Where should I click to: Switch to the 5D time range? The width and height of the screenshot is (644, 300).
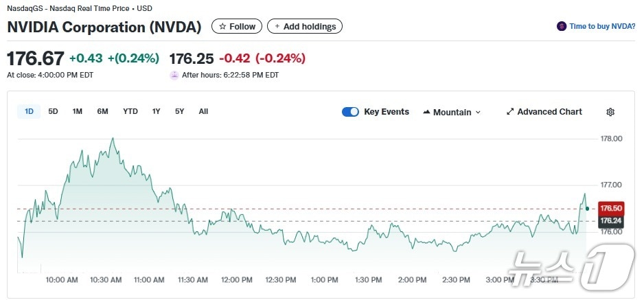(x=53, y=111)
